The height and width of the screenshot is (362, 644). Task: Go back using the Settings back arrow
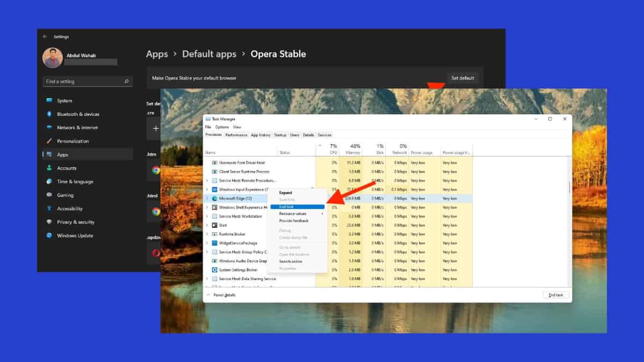pos(45,37)
